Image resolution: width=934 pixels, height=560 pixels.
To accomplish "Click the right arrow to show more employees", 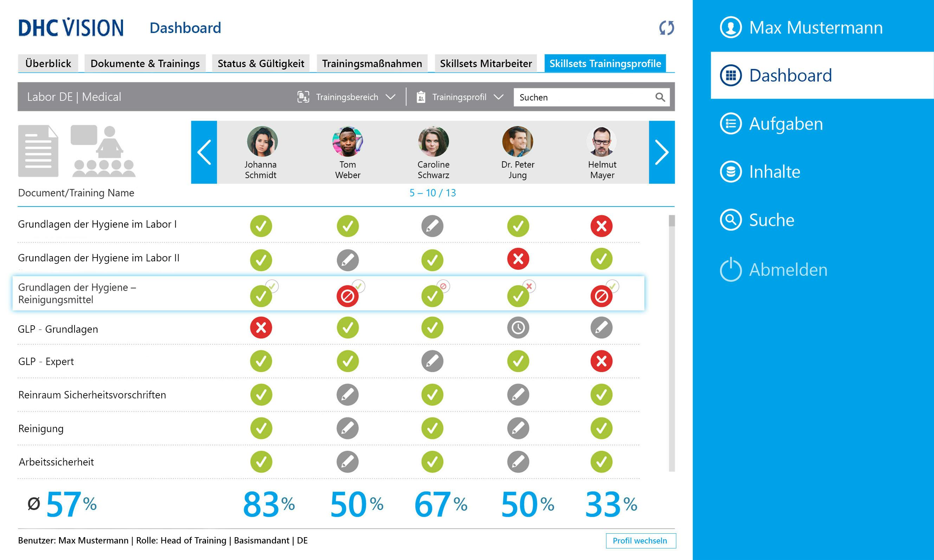I will click(x=662, y=152).
